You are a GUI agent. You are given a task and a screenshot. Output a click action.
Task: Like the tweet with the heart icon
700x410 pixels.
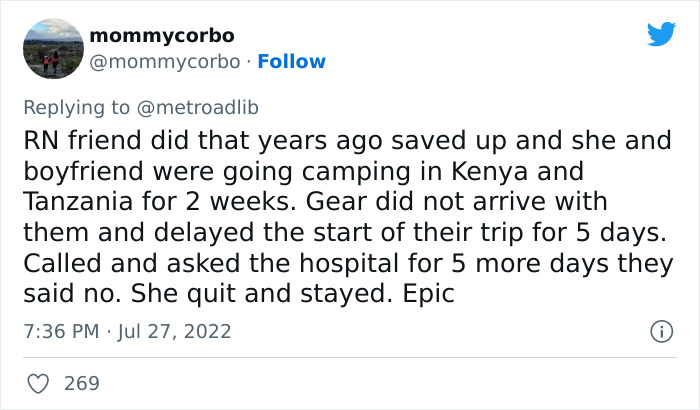click(39, 383)
